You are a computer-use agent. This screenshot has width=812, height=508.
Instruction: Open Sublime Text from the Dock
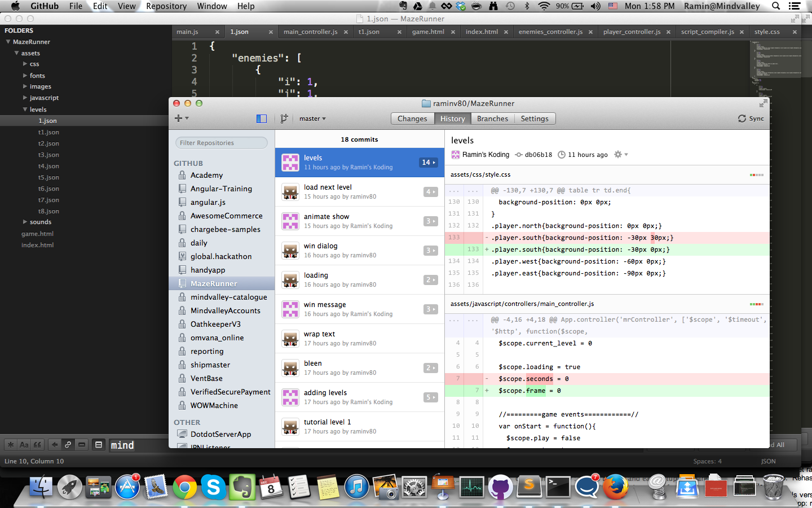click(529, 487)
